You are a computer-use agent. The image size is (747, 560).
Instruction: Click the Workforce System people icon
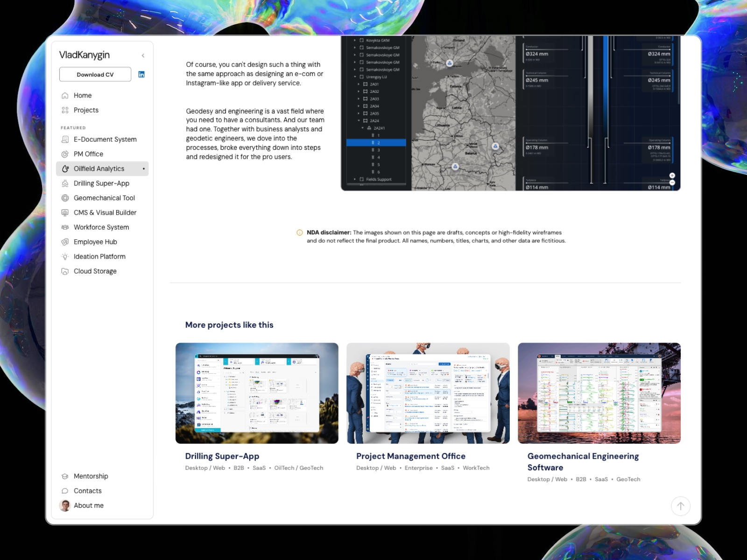(x=65, y=227)
